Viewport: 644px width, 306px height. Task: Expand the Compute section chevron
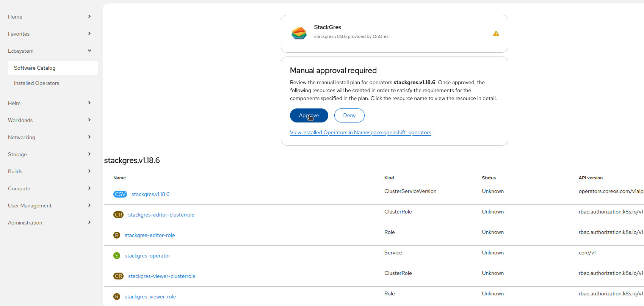[89, 188]
